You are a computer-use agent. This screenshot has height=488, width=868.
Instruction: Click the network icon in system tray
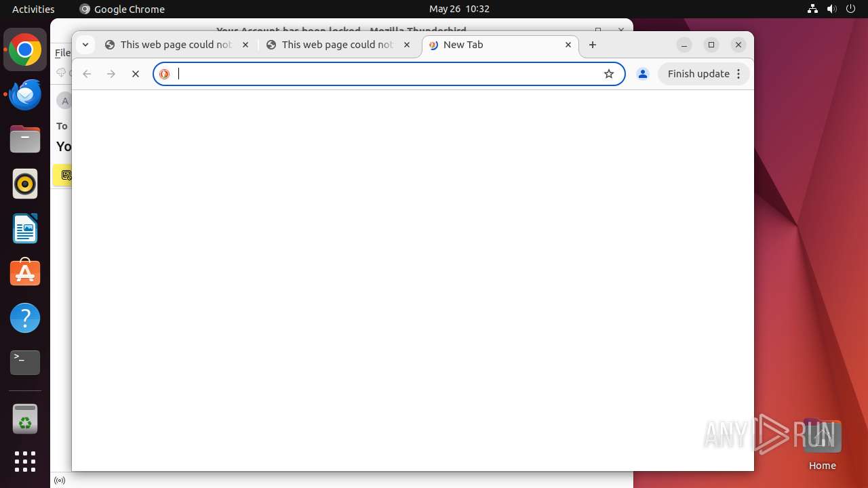[x=812, y=9]
